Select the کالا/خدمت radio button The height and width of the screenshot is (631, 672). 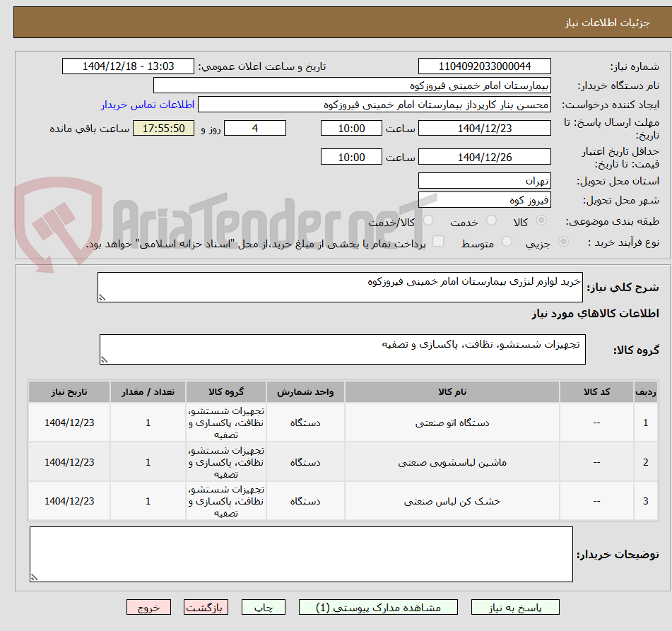428,220
